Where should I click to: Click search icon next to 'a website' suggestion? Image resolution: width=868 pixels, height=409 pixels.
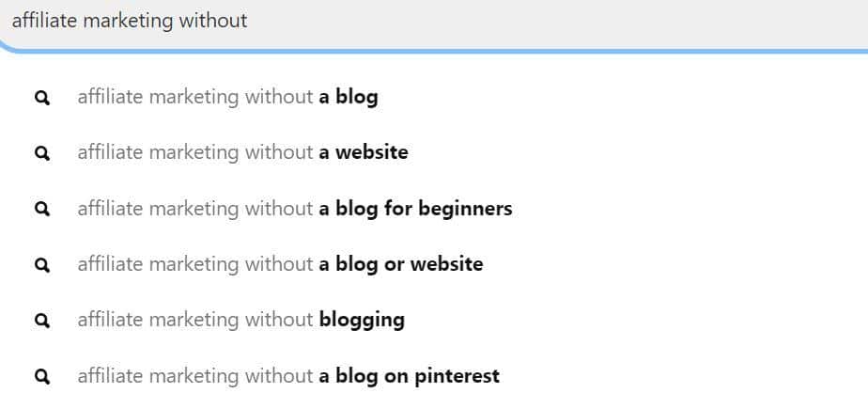coord(42,153)
